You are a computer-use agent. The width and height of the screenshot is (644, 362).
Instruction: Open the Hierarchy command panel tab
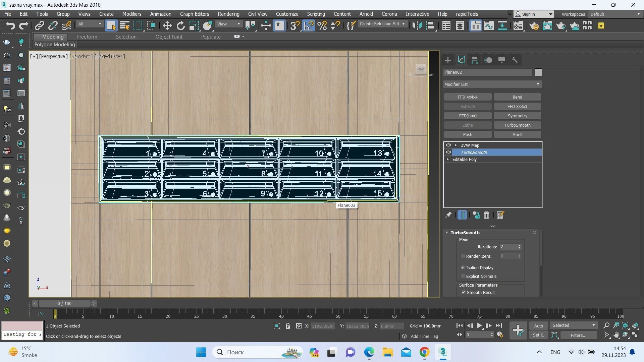coord(475,60)
